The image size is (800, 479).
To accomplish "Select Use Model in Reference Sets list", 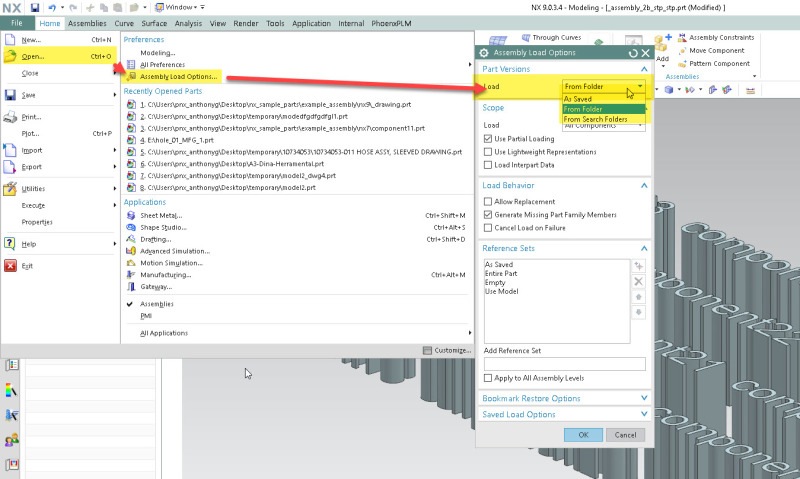I will (502, 291).
